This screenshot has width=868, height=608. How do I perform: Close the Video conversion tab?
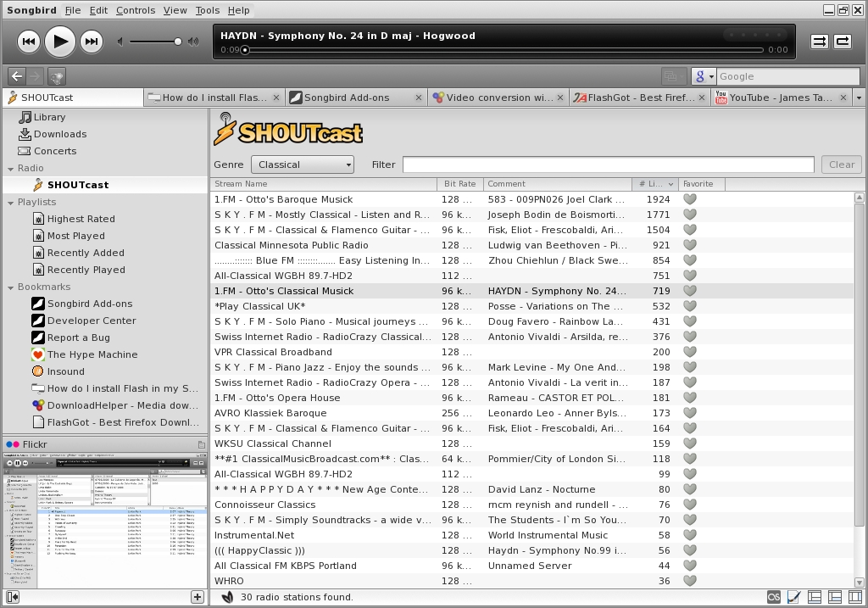click(560, 98)
